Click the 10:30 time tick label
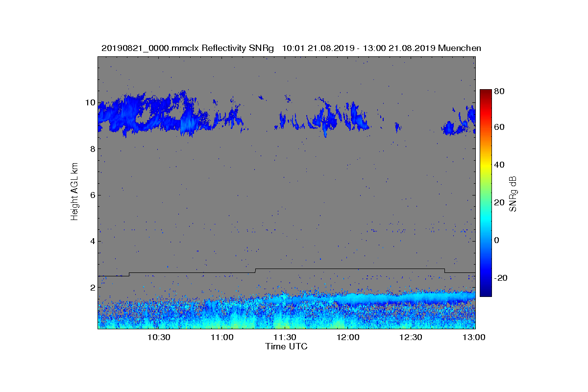Image resolution: width=588 pixels, height=392 pixels. pyautogui.click(x=159, y=338)
